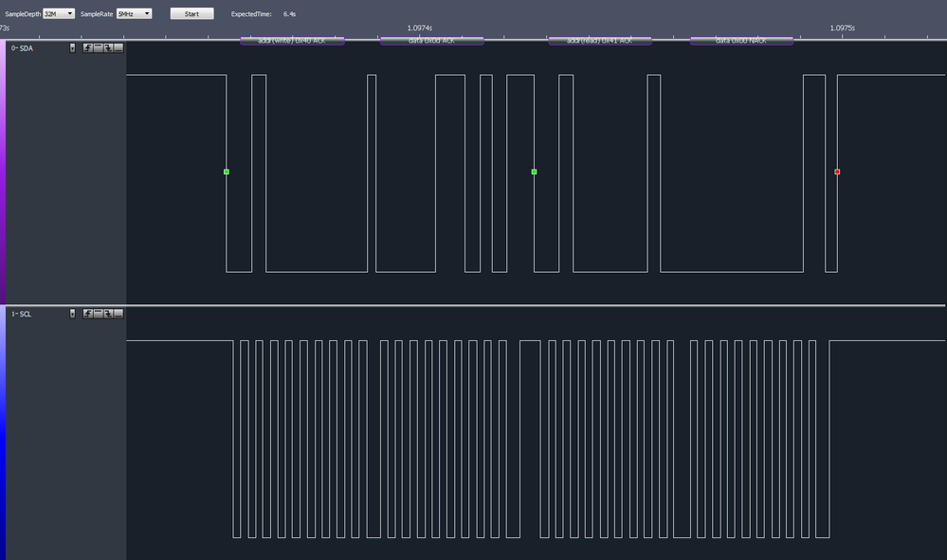Click the Start capture button
This screenshot has width=947, height=560.
191,13
